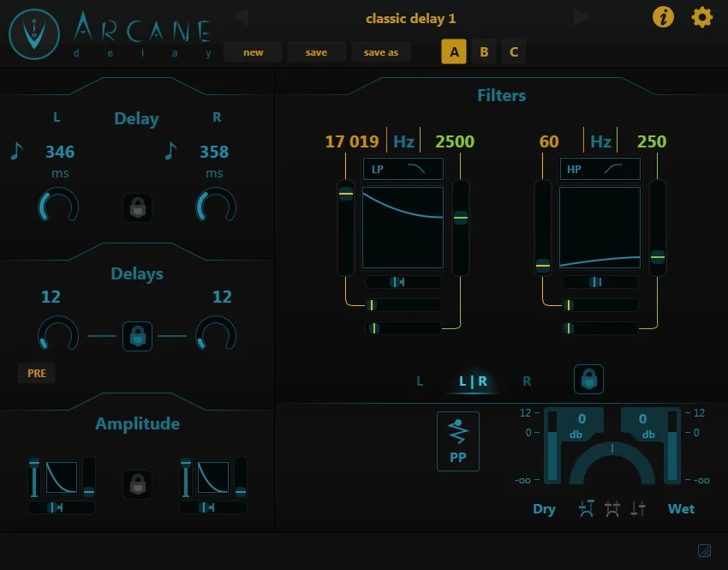
Task: Click the 17 019 Hz filter value
Action: coord(352,141)
